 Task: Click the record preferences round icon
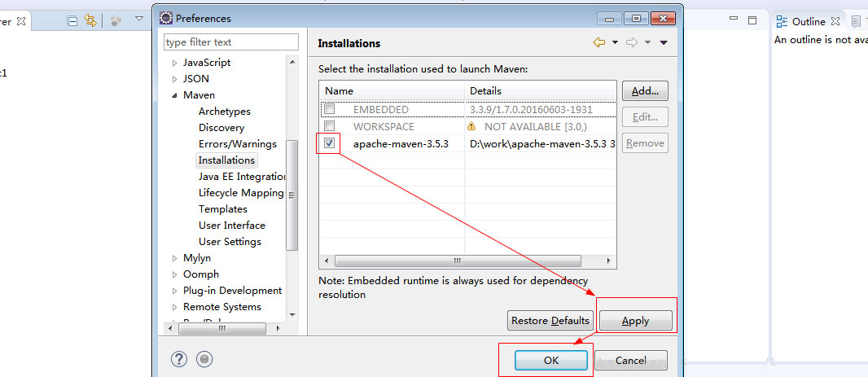coord(204,359)
